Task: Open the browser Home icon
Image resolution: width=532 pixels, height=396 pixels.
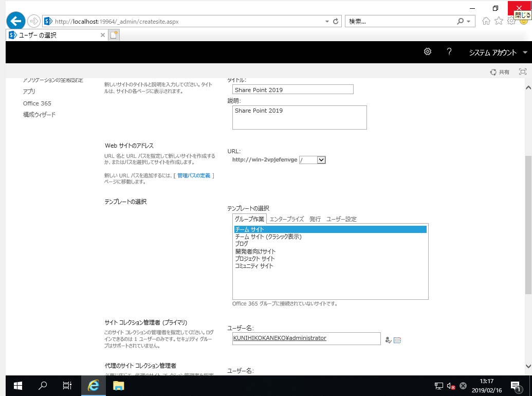Action: [486, 21]
